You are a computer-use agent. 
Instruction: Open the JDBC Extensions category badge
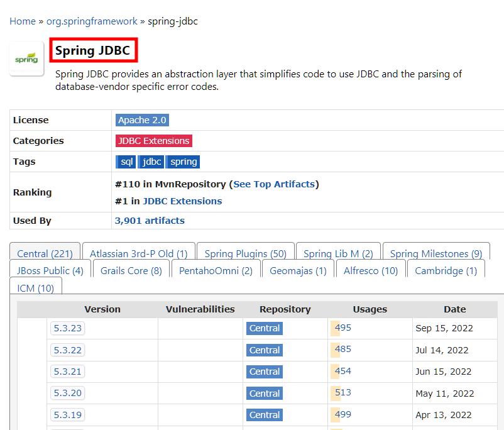pos(153,141)
